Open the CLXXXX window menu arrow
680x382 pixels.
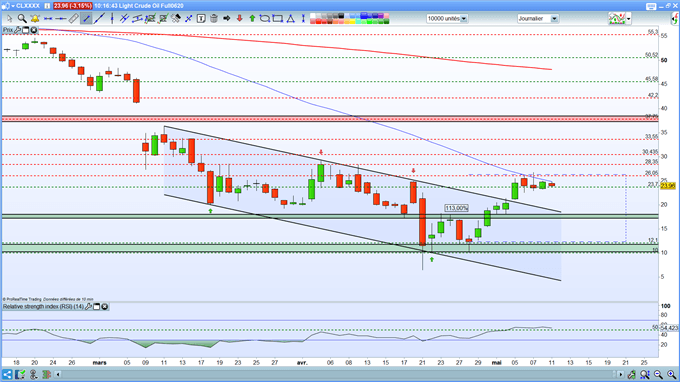click(13, 6)
